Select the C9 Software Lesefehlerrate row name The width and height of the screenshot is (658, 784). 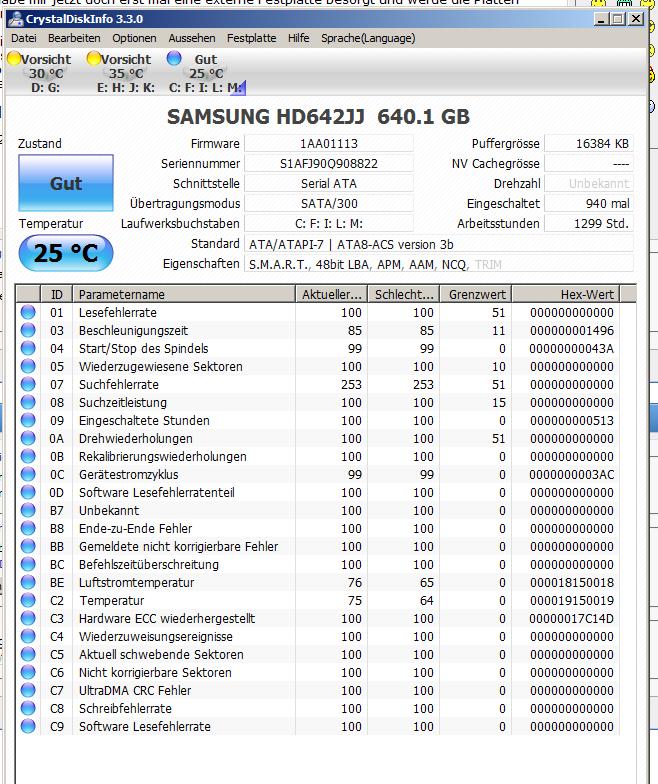tap(144, 726)
